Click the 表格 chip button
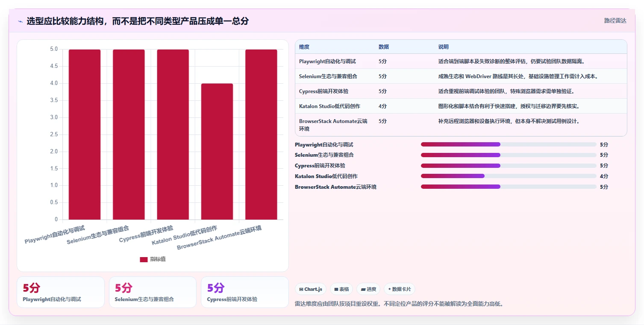The height and width of the screenshot is (325, 644). click(341, 289)
